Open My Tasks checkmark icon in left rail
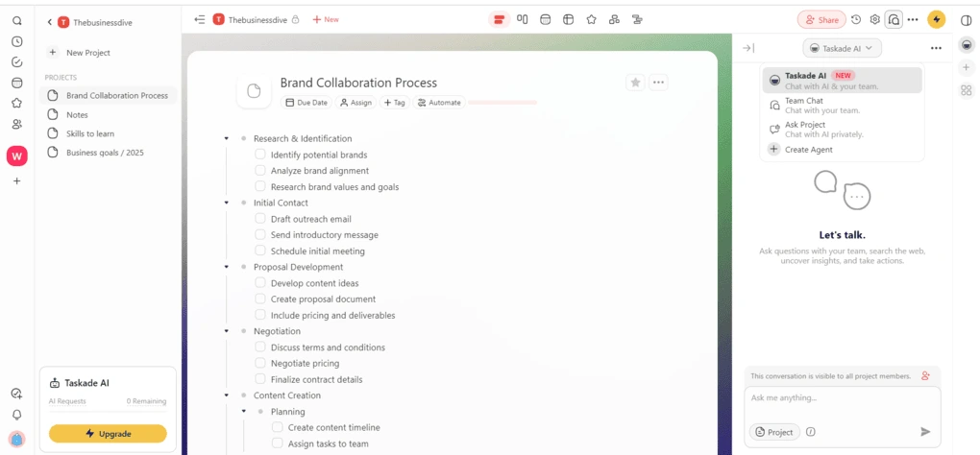980x455 pixels. [x=17, y=62]
